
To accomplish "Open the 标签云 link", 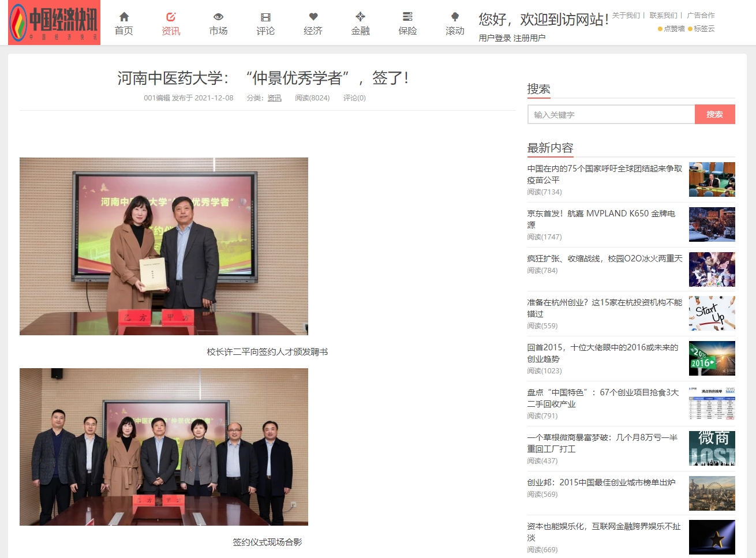I will [704, 29].
